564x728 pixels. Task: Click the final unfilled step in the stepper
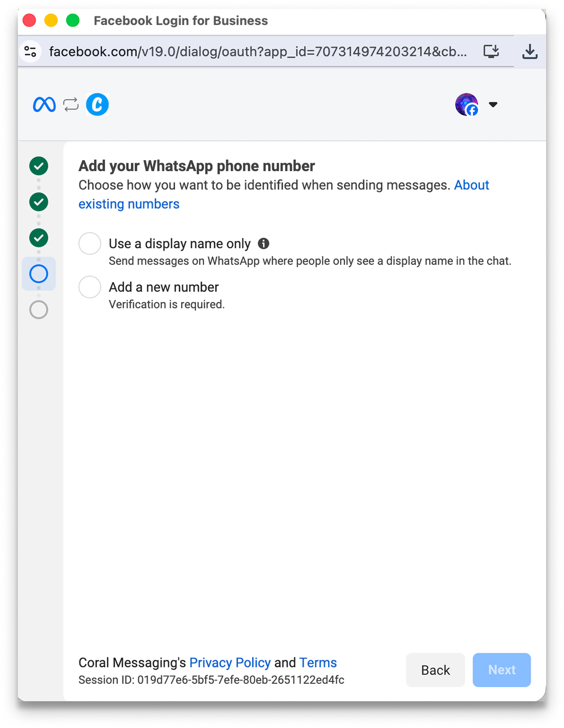38,309
